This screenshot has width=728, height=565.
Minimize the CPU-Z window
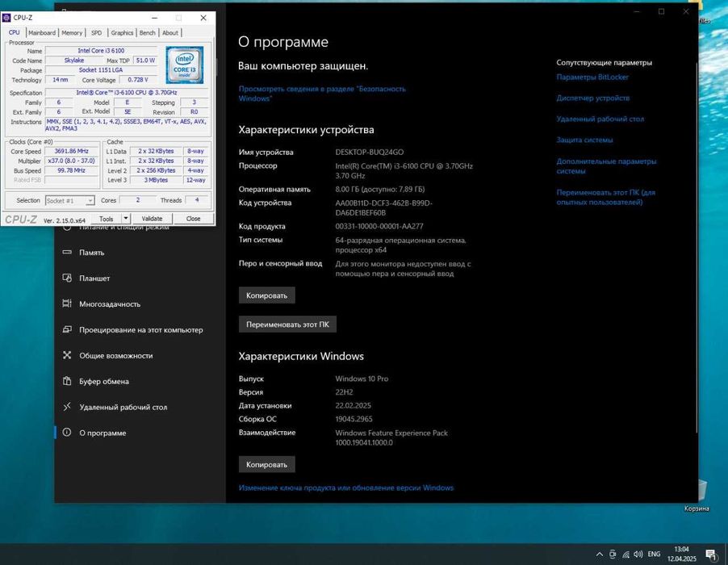click(x=155, y=18)
